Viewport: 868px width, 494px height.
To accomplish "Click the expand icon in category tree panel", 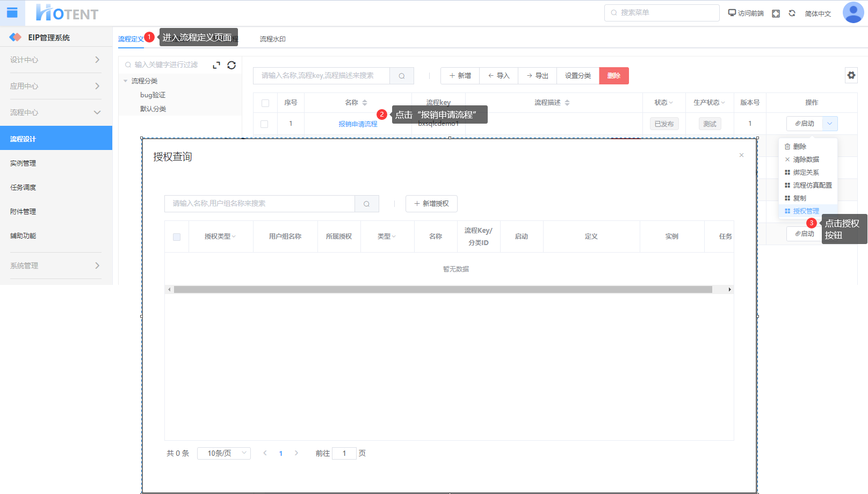I will click(216, 65).
